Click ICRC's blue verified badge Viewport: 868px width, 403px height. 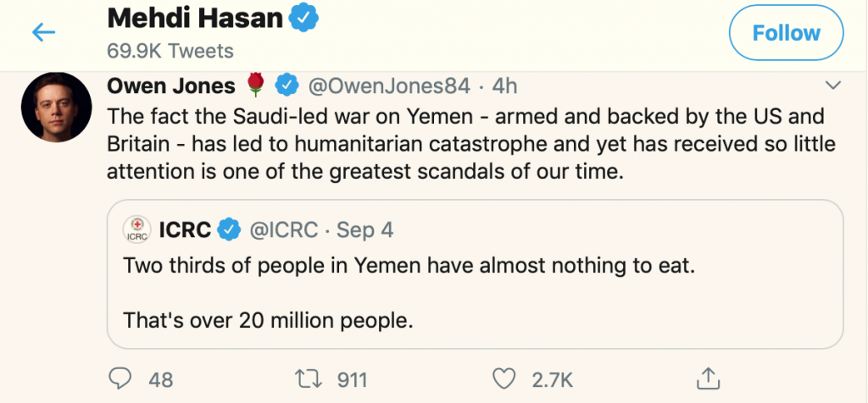[x=228, y=229]
